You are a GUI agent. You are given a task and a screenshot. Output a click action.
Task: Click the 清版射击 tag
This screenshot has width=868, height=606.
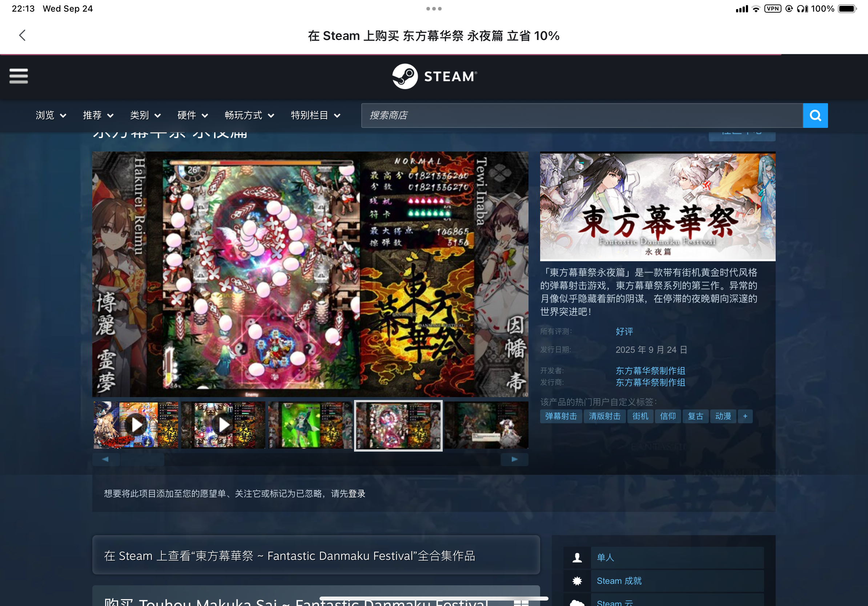point(604,416)
